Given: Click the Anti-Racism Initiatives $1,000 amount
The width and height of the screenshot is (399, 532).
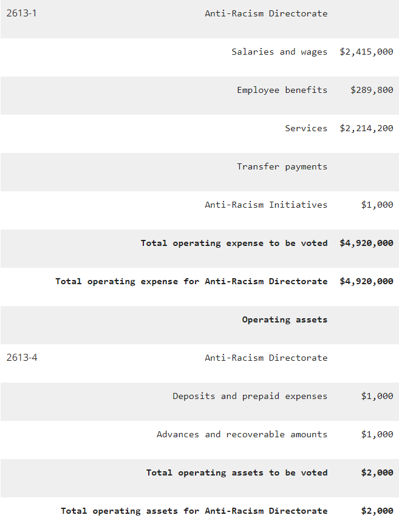Looking at the screenshot, I should [377, 205].
